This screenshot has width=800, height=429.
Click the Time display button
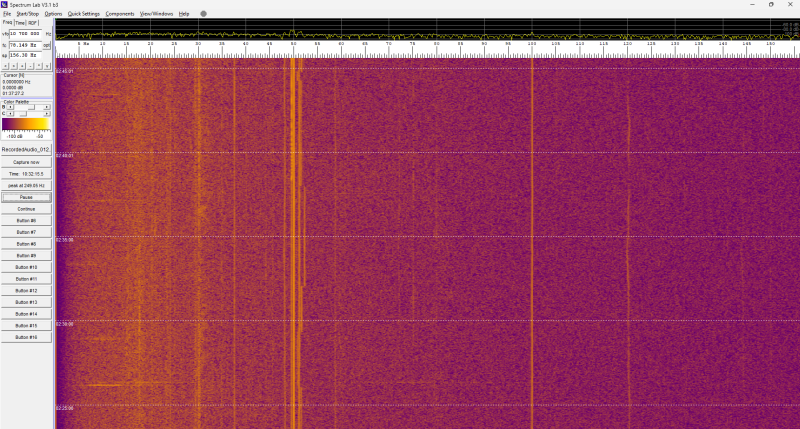click(26, 174)
